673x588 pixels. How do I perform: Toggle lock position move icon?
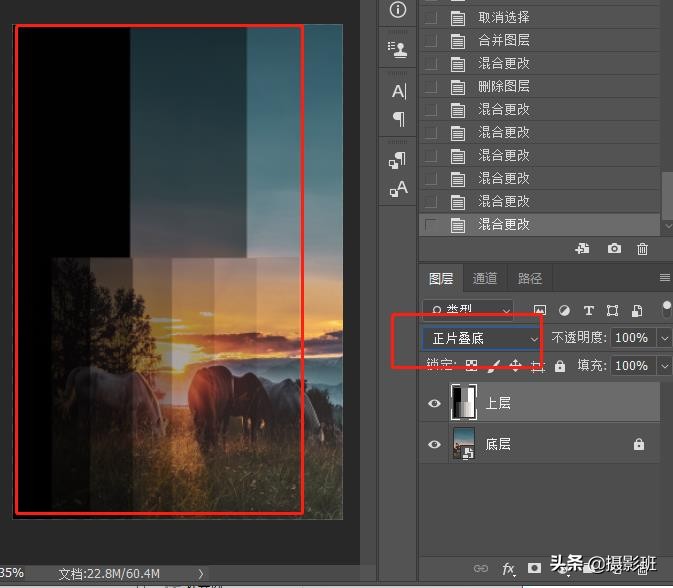click(x=515, y=365)
